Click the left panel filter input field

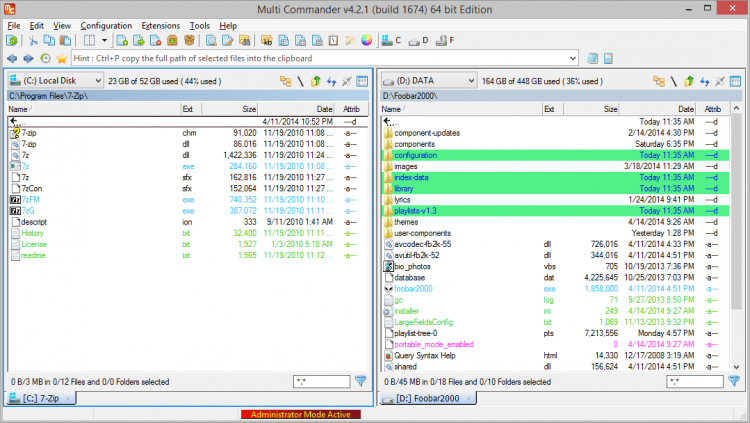(x=321, y=381)
